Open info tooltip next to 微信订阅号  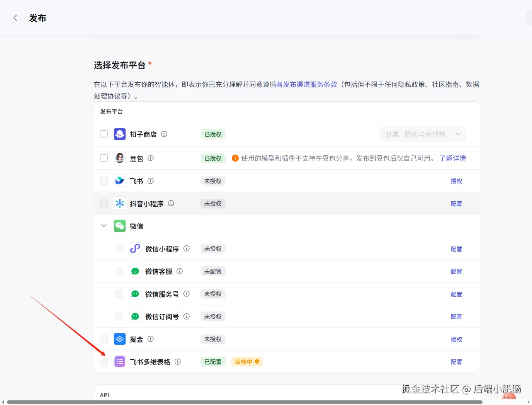187,317
